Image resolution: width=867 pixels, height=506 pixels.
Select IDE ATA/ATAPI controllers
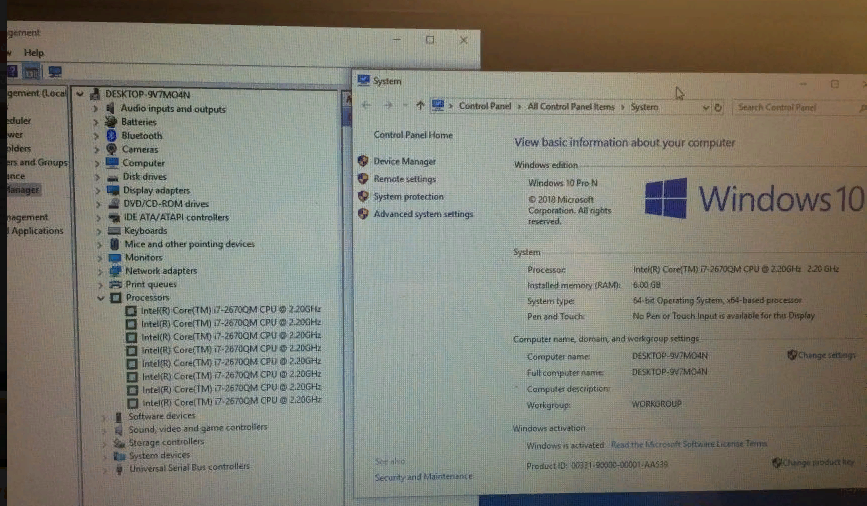(x=176, y=217)
